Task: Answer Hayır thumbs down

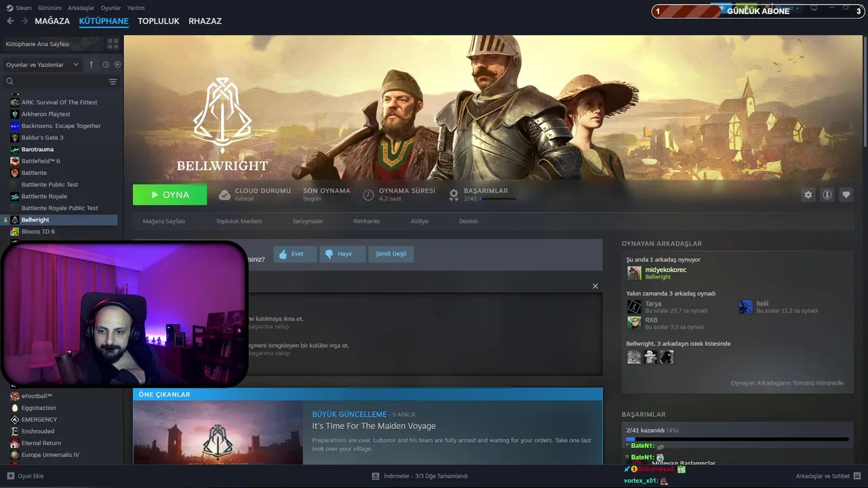Action: [x=342, y=254]
